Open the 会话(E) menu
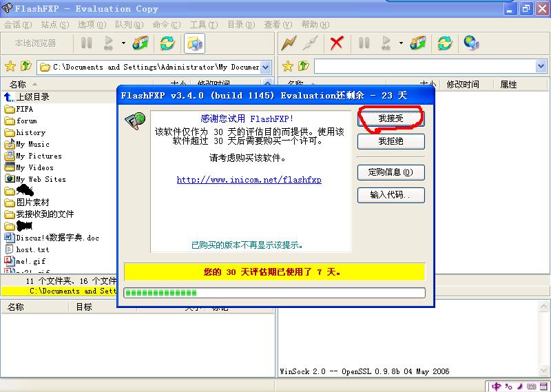This screenshot has height=392, width=551. click(x=18, y=25)
